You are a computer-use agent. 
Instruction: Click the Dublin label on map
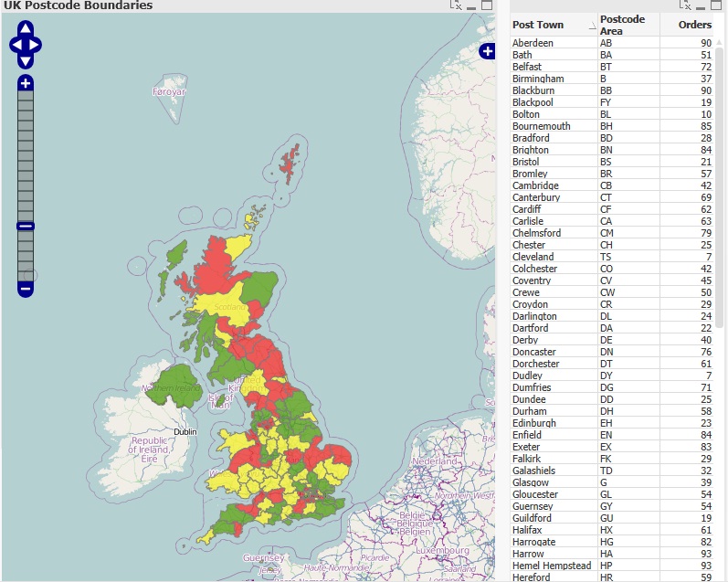click(185, 431)
